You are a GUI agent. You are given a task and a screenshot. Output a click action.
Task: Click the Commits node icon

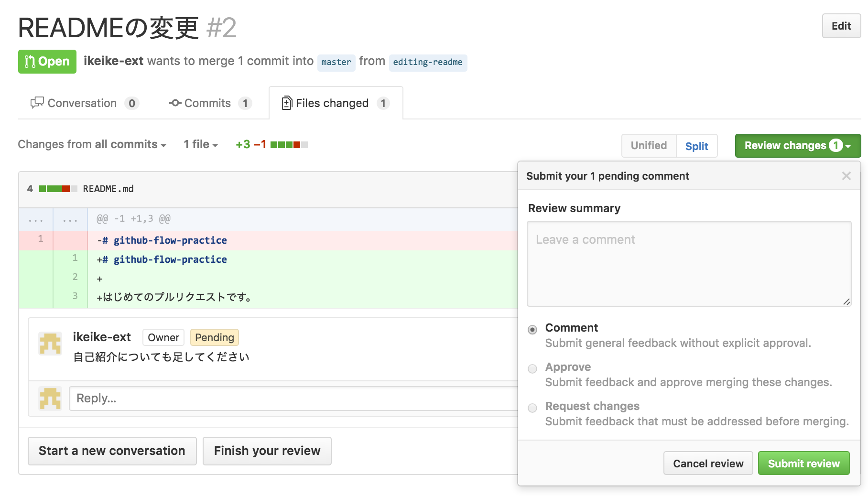tap(175, 103)
